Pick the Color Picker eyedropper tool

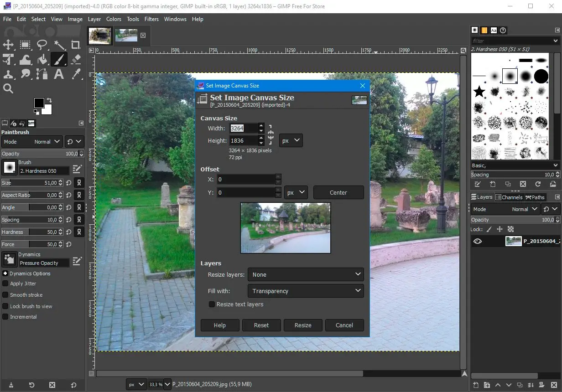tap(76, 74)
